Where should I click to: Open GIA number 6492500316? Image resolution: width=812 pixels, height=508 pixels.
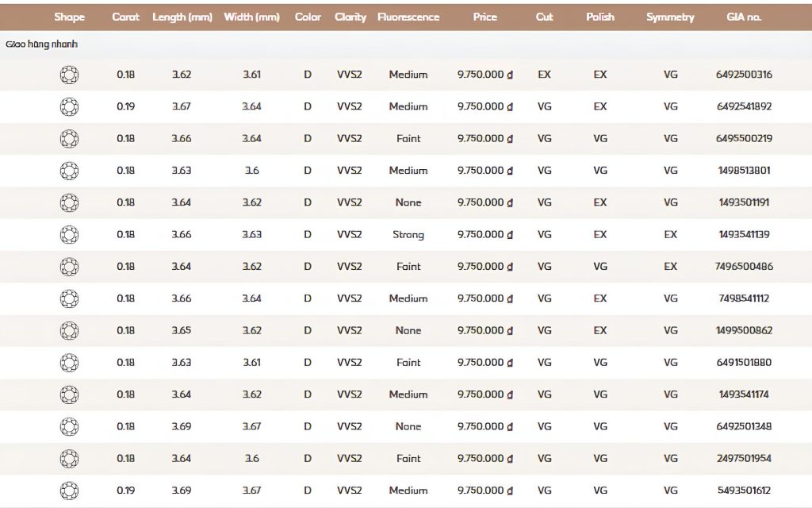pyautogui.click(x=744, y=75)
